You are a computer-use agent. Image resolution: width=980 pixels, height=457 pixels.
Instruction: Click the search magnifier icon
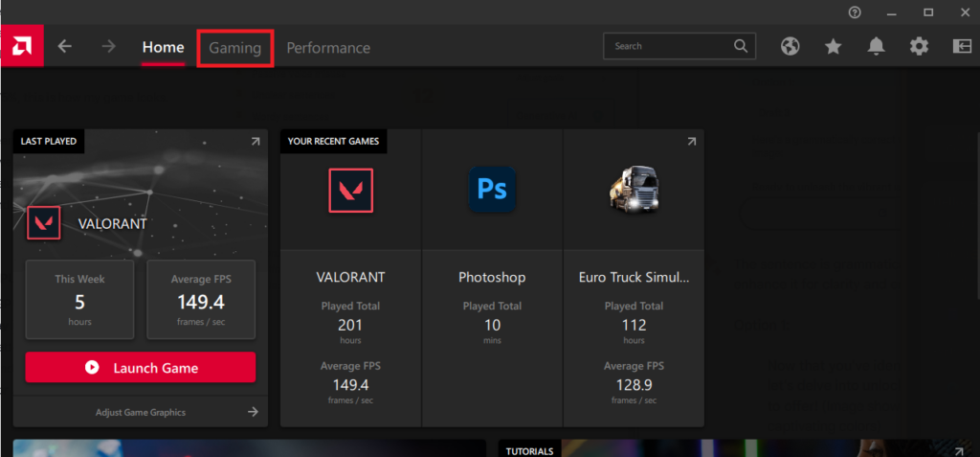coord(741,46)
